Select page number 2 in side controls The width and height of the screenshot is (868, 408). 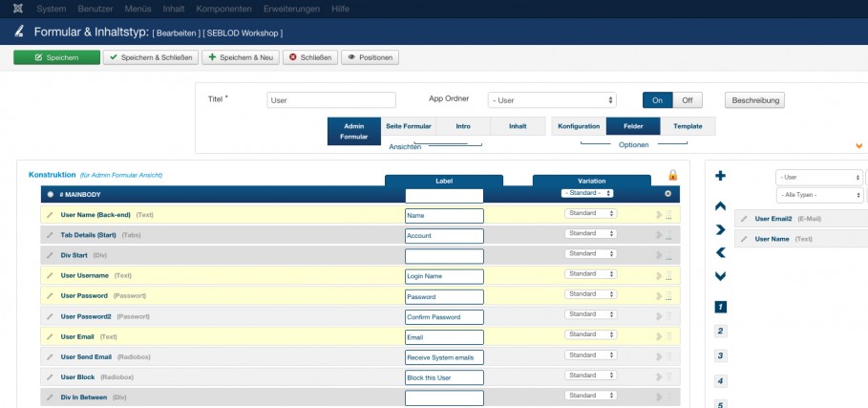point(720,331)
